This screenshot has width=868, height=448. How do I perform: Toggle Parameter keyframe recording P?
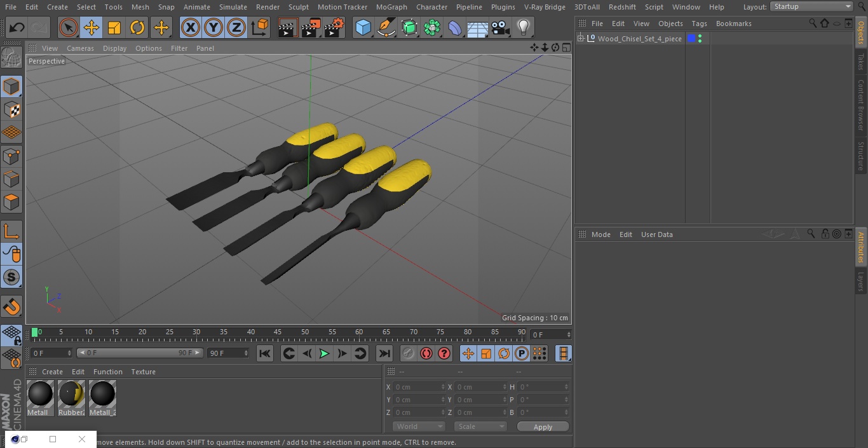coord(522,353)
